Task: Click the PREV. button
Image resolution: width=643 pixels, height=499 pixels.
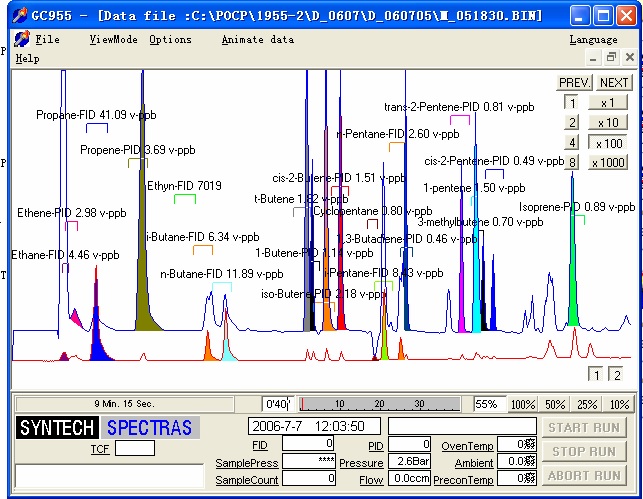Action: click(574, 83)
